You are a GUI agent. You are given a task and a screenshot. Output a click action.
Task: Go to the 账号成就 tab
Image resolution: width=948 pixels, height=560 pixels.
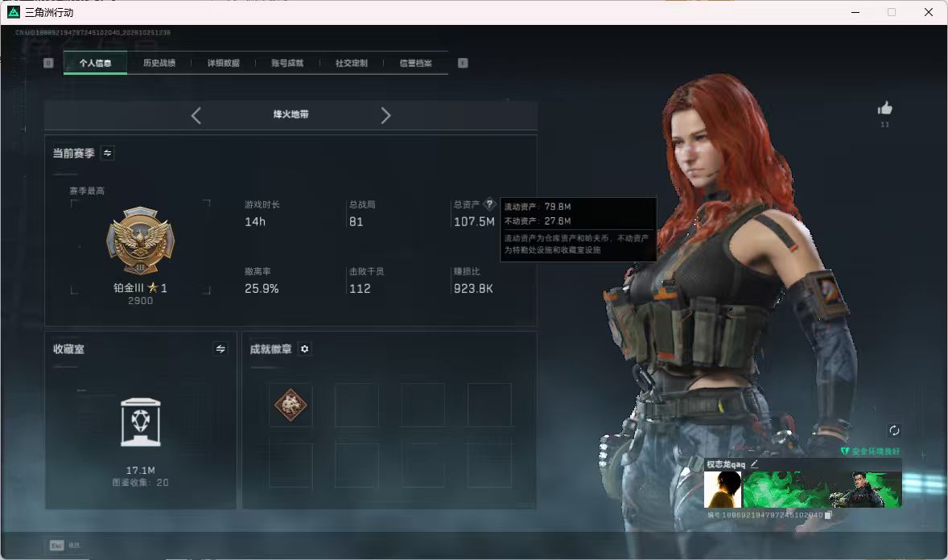287,63
